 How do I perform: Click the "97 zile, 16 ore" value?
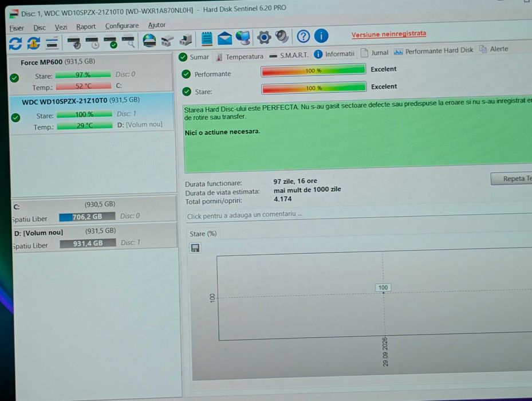pyautogui.click(x=295, y=182)
